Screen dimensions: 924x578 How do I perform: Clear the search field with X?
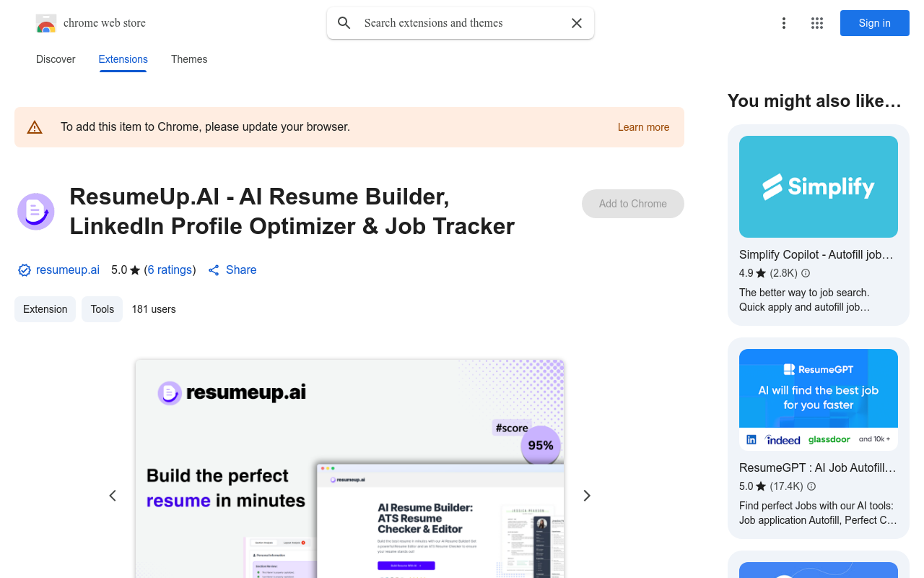coord(577,23)
